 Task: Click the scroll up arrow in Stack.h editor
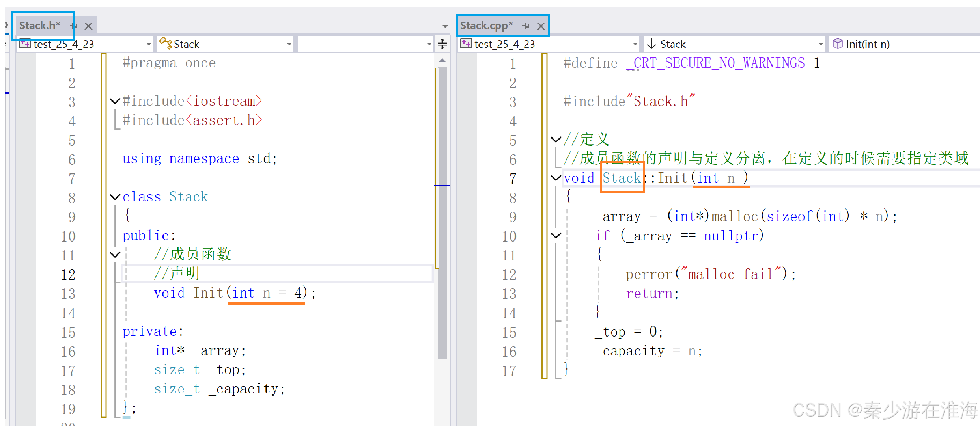point(442,61)
